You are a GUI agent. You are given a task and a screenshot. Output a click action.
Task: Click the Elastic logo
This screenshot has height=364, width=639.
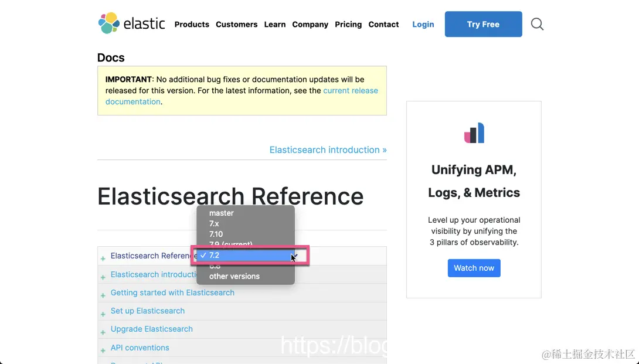point(132,23)
